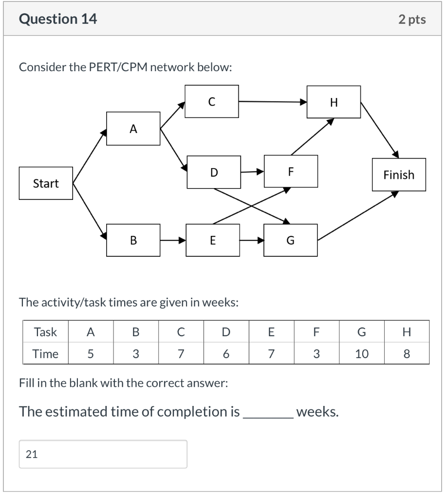Click node D in the network
The image size is (448, 499).
point(213,172)
